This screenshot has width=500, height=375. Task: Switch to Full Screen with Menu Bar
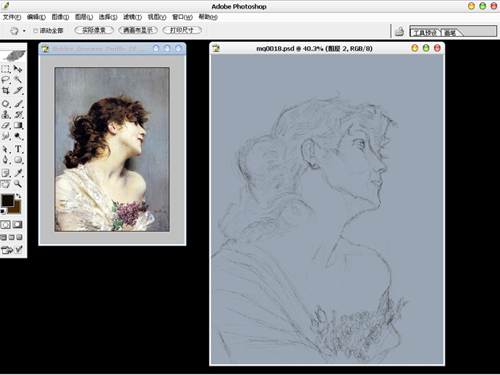click(12, 237)
